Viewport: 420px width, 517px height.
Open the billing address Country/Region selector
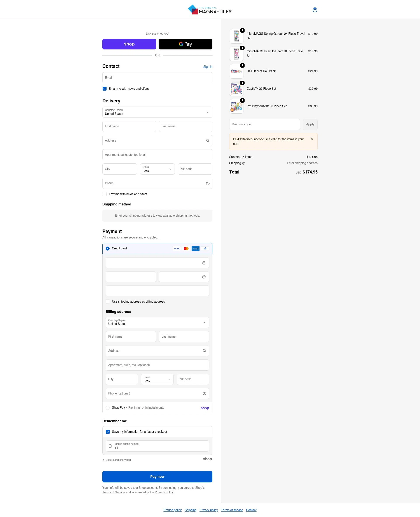(x=157, y=322)
